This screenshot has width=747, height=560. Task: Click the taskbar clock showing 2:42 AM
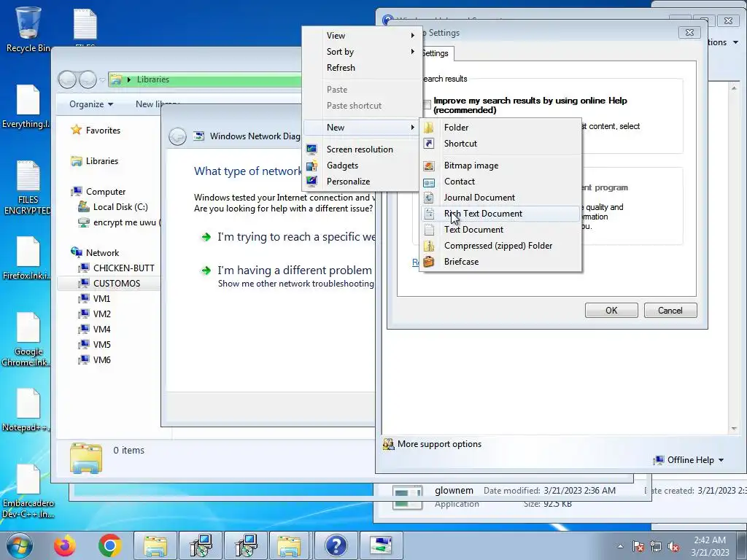(710, 546)
